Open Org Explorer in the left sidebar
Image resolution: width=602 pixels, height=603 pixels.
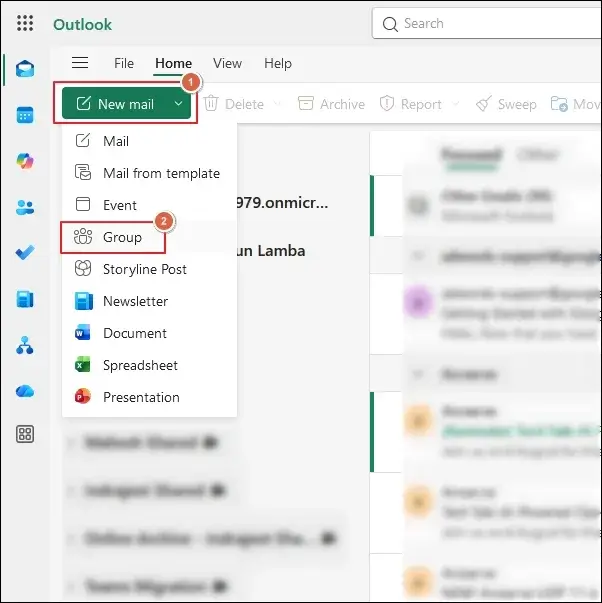coord(25,345)
